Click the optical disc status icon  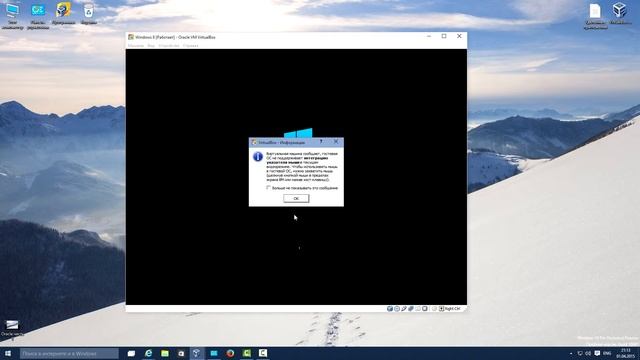397,309
